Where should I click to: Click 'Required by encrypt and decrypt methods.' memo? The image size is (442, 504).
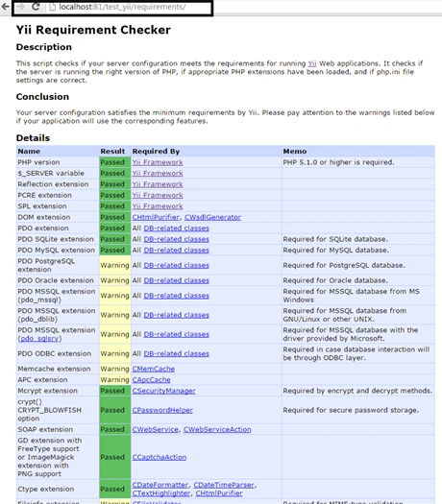coord(357,391)
